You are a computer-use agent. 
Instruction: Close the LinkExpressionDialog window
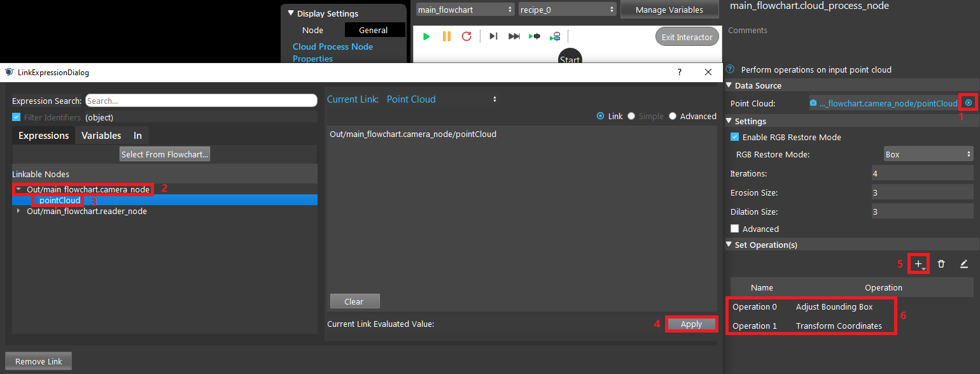[708, 72]
